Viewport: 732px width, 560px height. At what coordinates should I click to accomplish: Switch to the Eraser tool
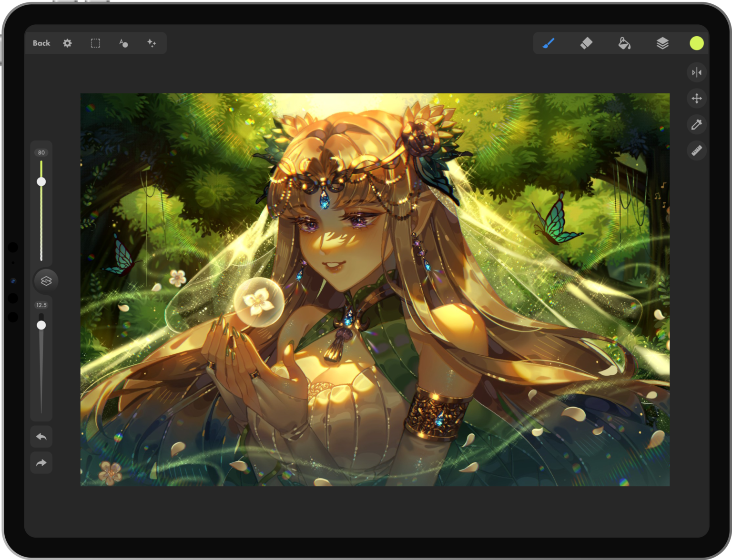tap(587, 43)
